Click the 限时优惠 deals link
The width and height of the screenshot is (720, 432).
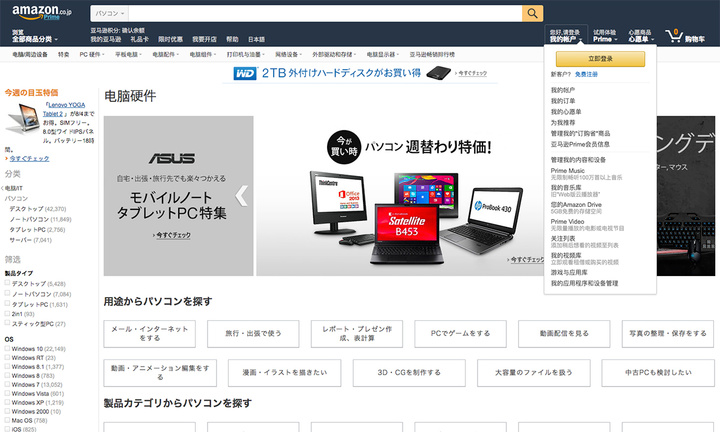pyautogui.click(x=170, y=39)
